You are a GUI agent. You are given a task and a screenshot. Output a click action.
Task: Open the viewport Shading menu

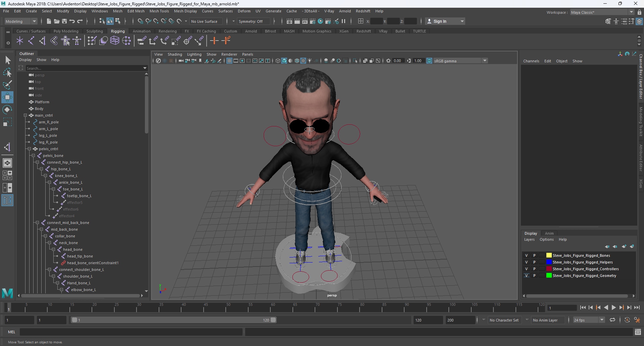coord(175,54)
